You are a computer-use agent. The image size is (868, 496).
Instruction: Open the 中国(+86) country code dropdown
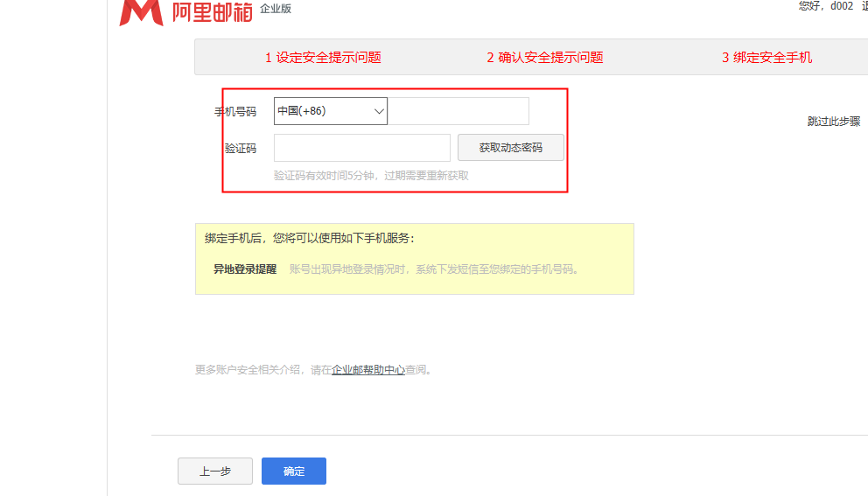click(x=330, y=111)
